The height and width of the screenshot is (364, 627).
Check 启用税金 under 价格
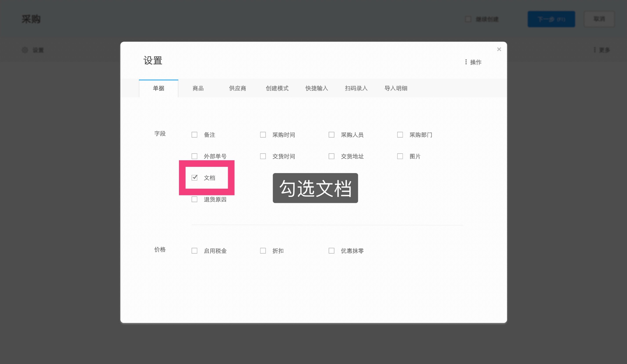[194, 251]
